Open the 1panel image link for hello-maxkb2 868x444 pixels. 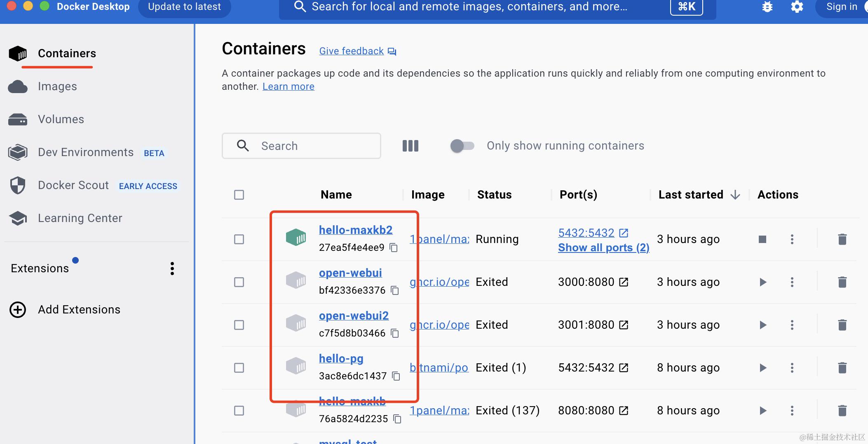pos(439,239)
